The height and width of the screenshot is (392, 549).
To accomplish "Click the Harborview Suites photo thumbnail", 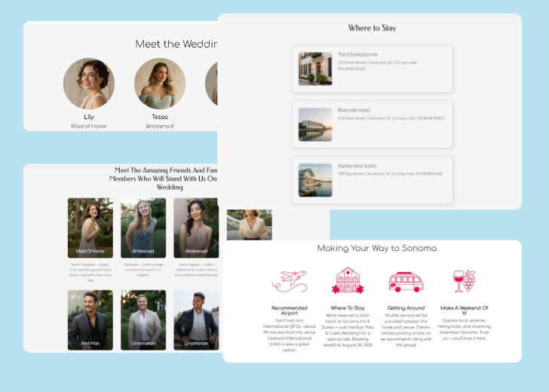I will tap(315, 180).
